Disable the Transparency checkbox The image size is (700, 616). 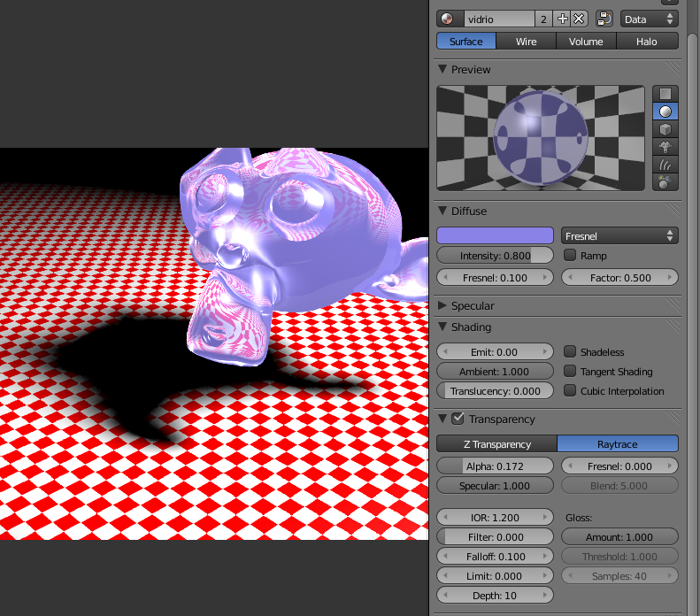458,419
